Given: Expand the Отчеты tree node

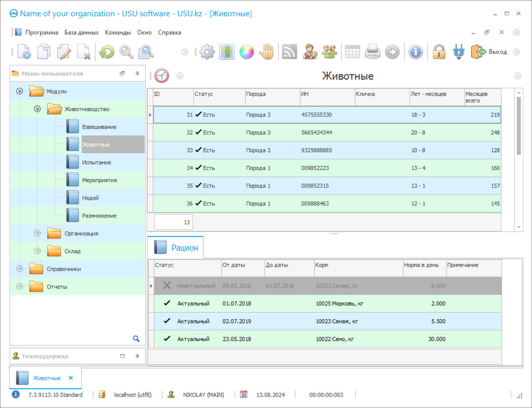Looking at the screenshot, I should [19, 287].
